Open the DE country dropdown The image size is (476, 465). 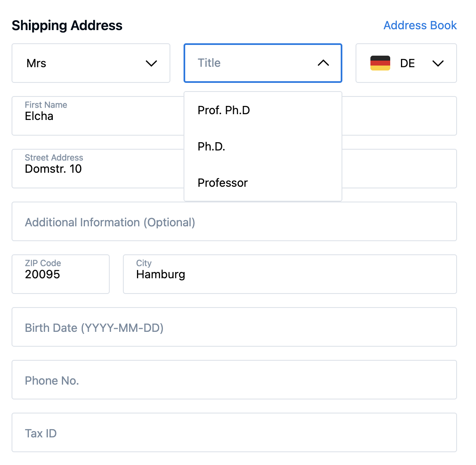(x=407, y=63)
